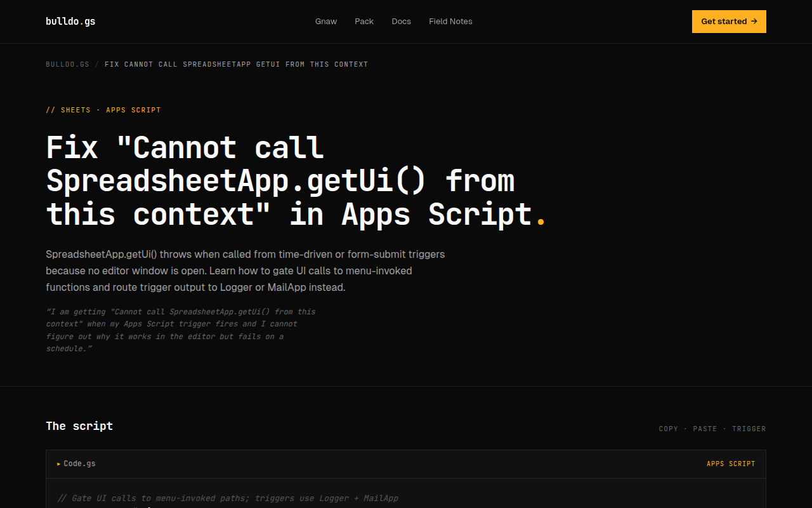Click the code comment 'Gate UI calls to menu-invoked paths'
The image size is (812, 508).
[x=228, y=498]
